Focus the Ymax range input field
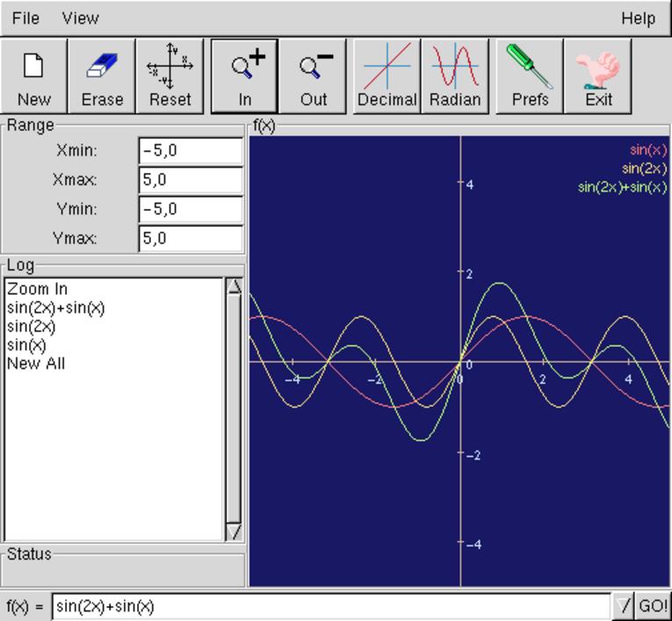The width and height of the screenshot is (672, 621). point(190,239)
